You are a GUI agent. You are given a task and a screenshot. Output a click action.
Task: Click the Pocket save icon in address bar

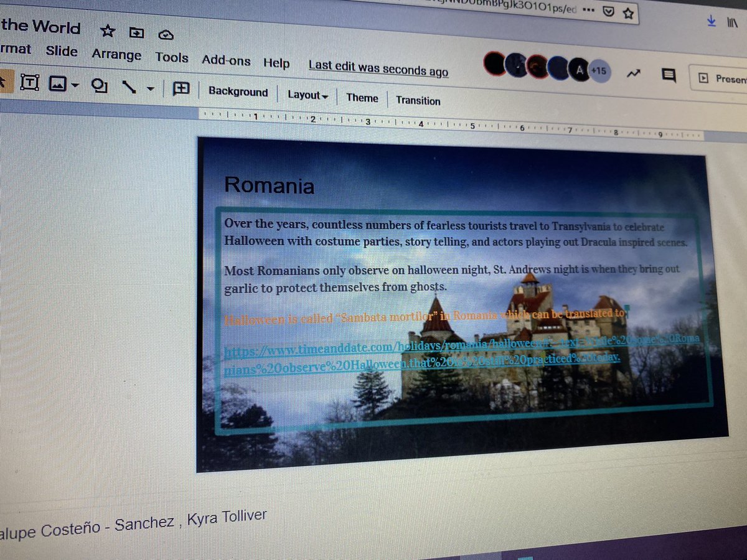point(609,12)
